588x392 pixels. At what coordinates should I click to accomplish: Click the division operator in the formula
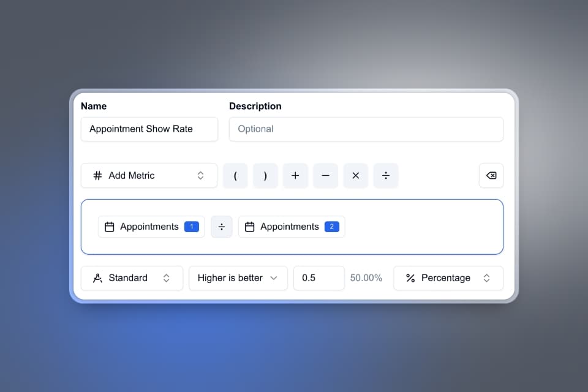(221, 227)
